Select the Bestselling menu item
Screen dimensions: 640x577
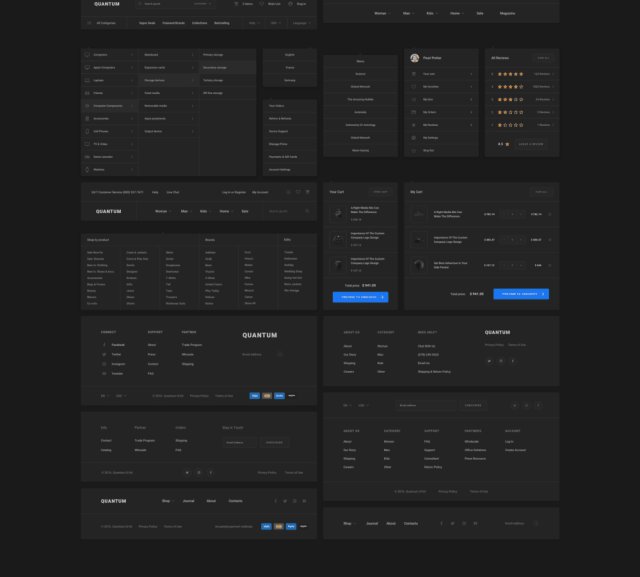pyautogui.click(x=222, y=23)
